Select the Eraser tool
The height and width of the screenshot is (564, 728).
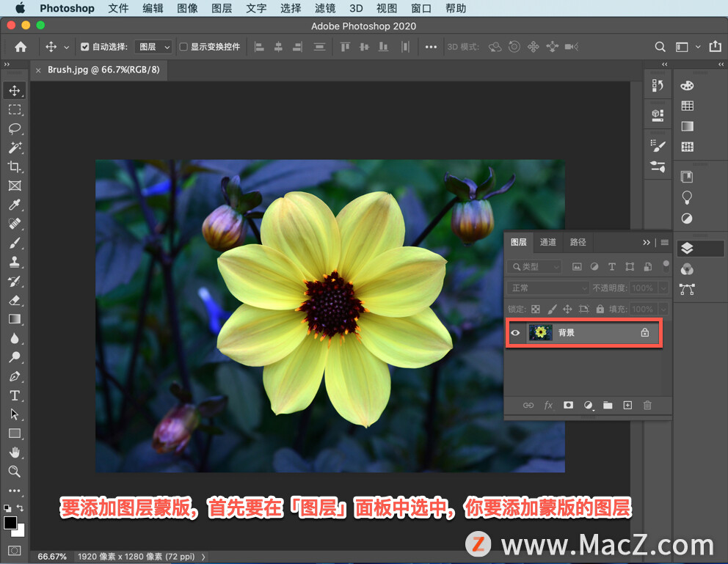click(15, 300)
